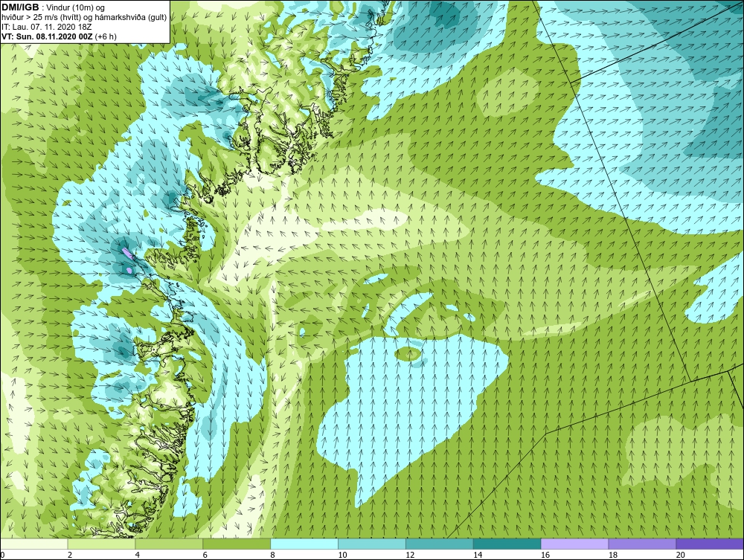Click the lavender high-wind patch on west coast
Screen dimensions: 744x560
(128, 253)
